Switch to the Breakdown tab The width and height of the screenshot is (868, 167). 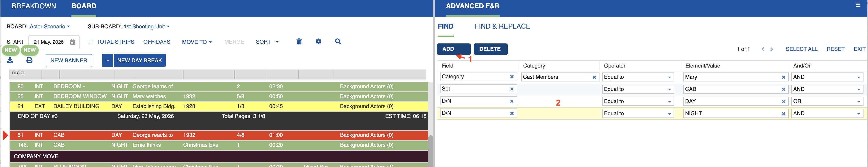pos(34,6)
